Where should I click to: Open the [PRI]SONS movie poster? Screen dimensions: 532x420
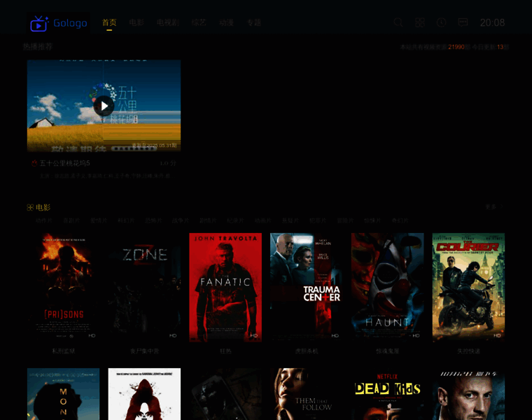[x=64, y=288]
